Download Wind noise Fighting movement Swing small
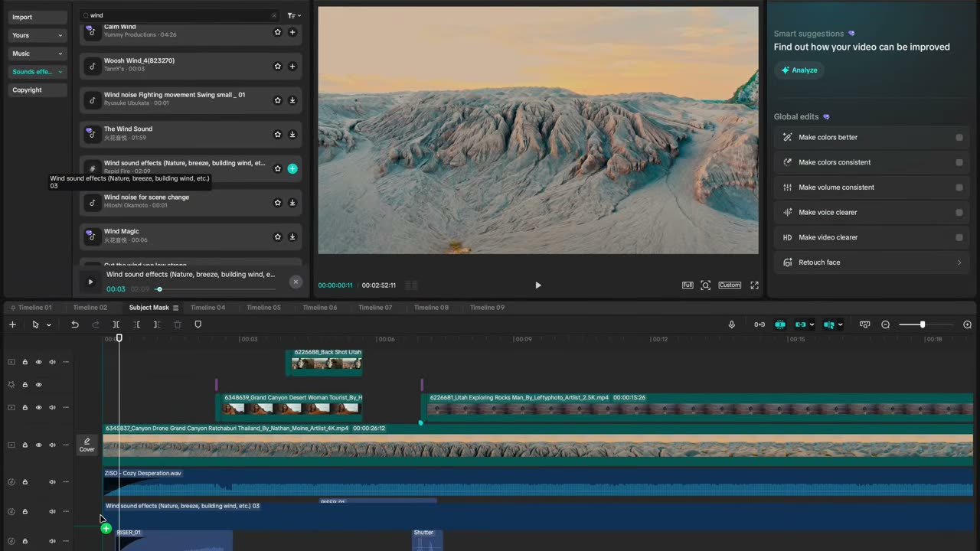 (292, 100)
